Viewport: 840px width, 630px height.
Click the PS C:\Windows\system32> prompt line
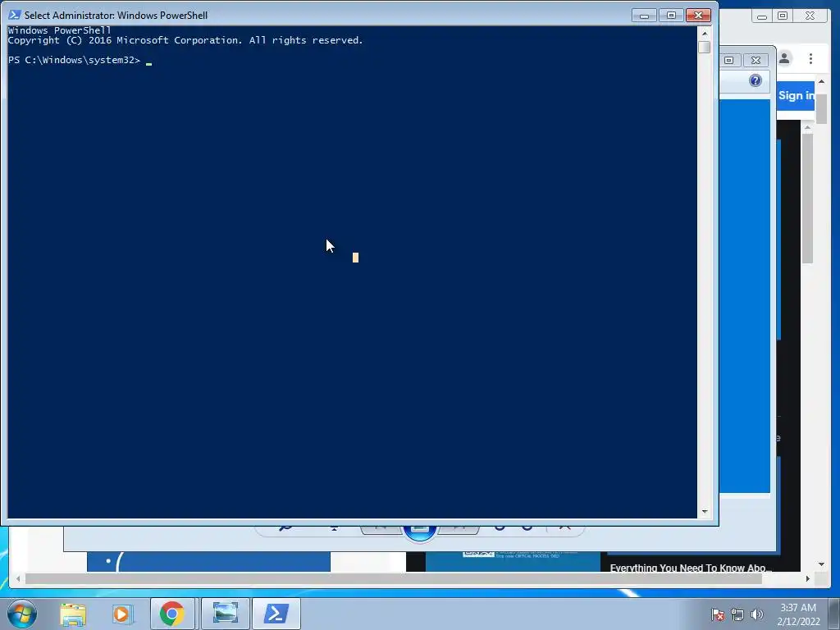75,60
